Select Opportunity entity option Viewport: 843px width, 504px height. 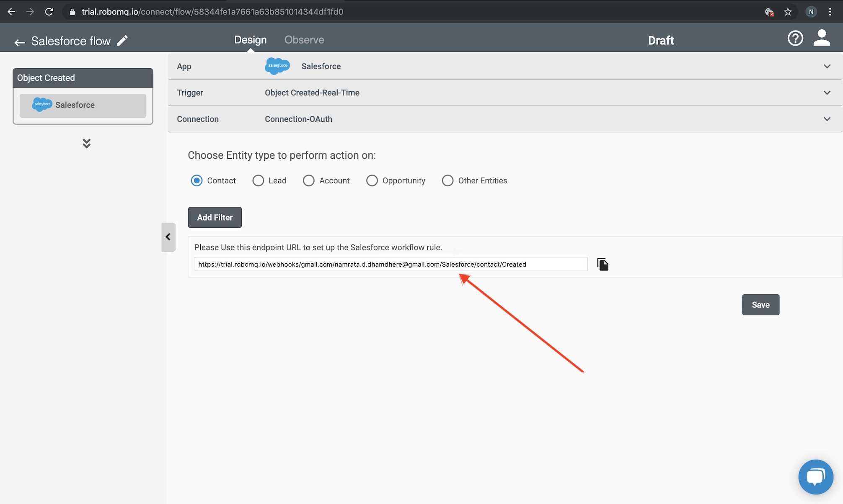pyautogui.click(x=372, y=180)
